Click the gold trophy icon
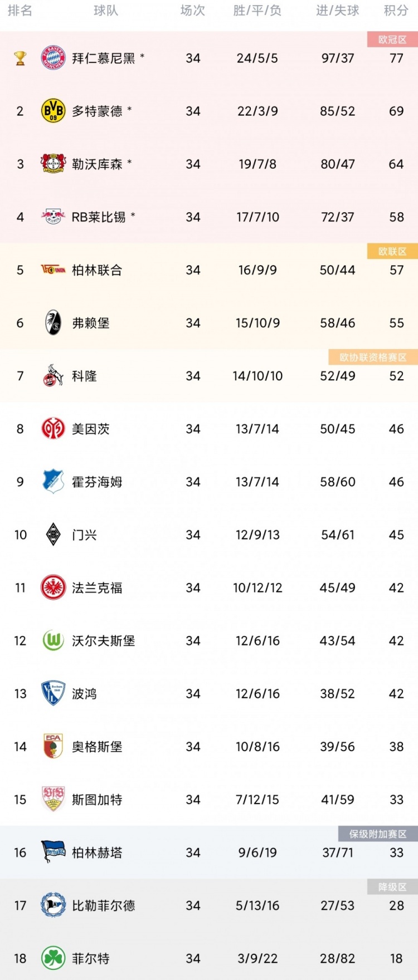 pos(20,58)
